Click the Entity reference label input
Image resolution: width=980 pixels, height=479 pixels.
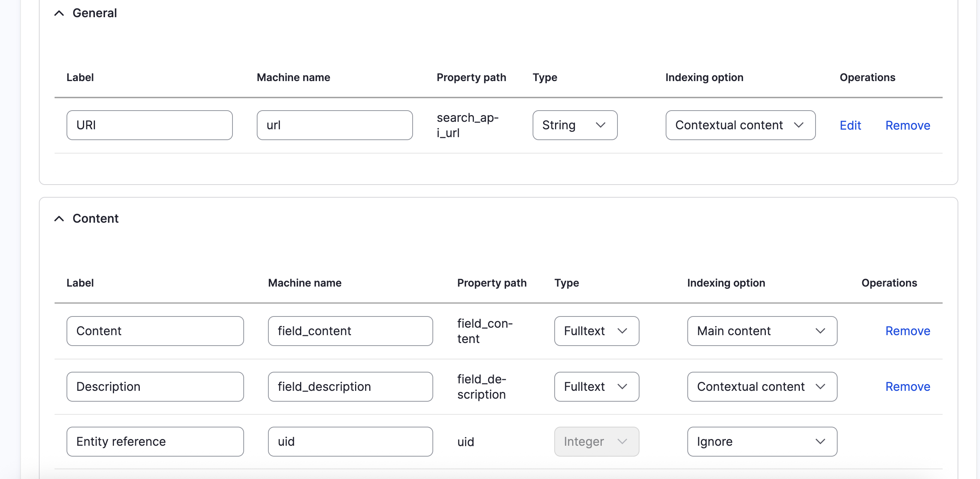click(x=155, y=441)
